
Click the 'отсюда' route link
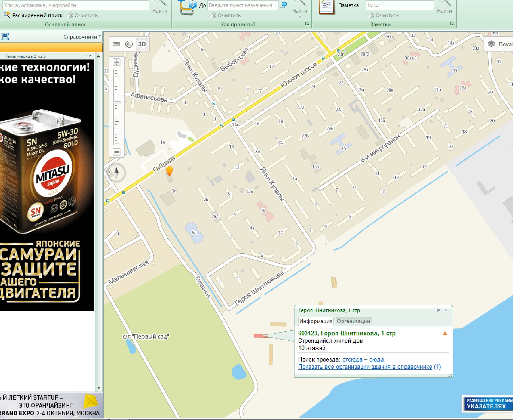(x=352, y=359)
